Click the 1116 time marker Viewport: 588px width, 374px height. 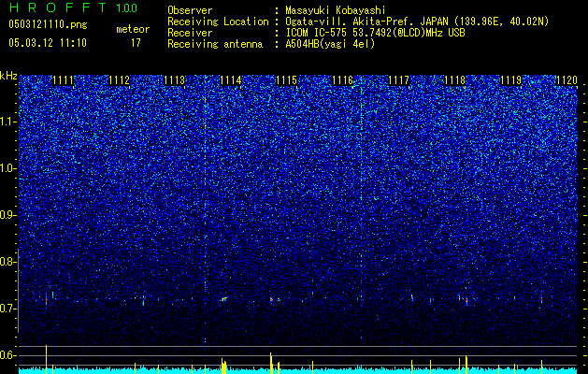point(343,79)
